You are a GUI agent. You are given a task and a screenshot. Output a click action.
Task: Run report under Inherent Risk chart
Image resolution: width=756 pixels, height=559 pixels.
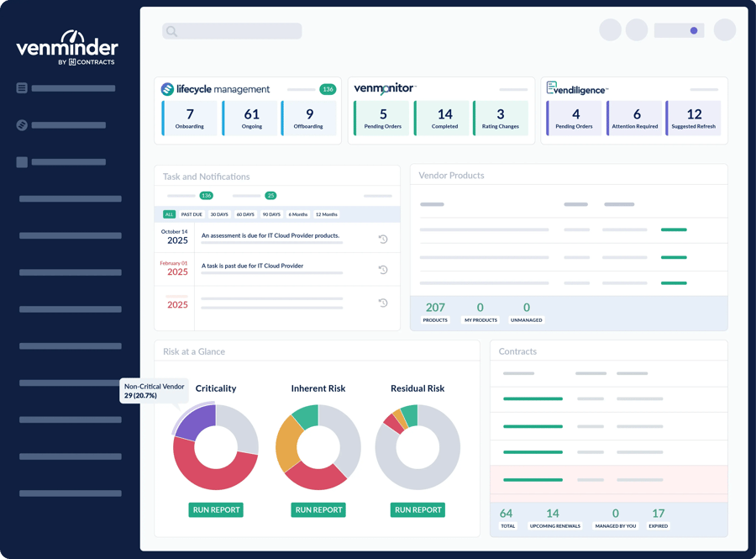318,509
